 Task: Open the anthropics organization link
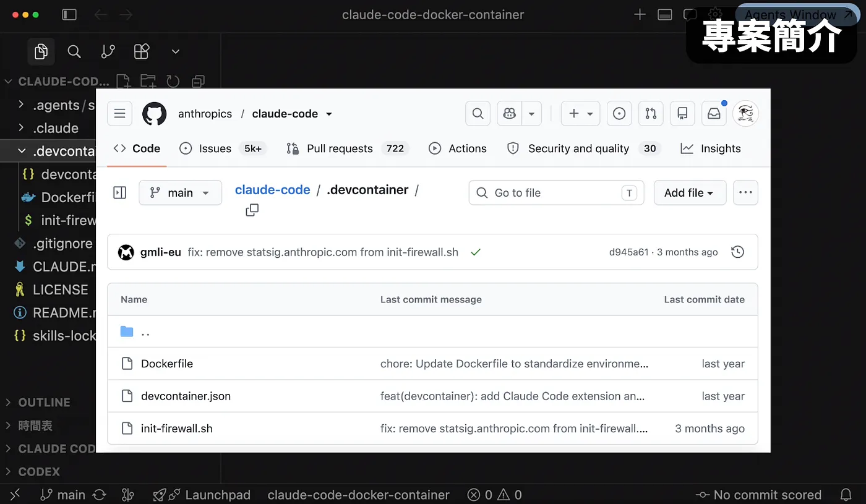[205, 114]
